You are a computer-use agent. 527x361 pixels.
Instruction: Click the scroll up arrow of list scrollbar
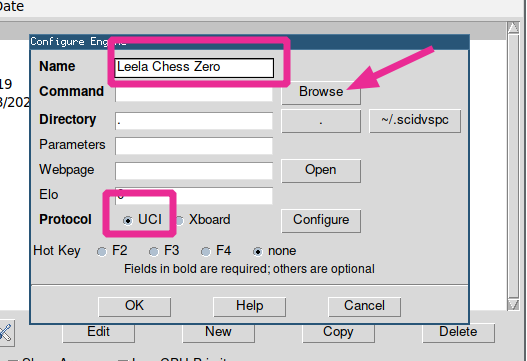coord(513,28)
